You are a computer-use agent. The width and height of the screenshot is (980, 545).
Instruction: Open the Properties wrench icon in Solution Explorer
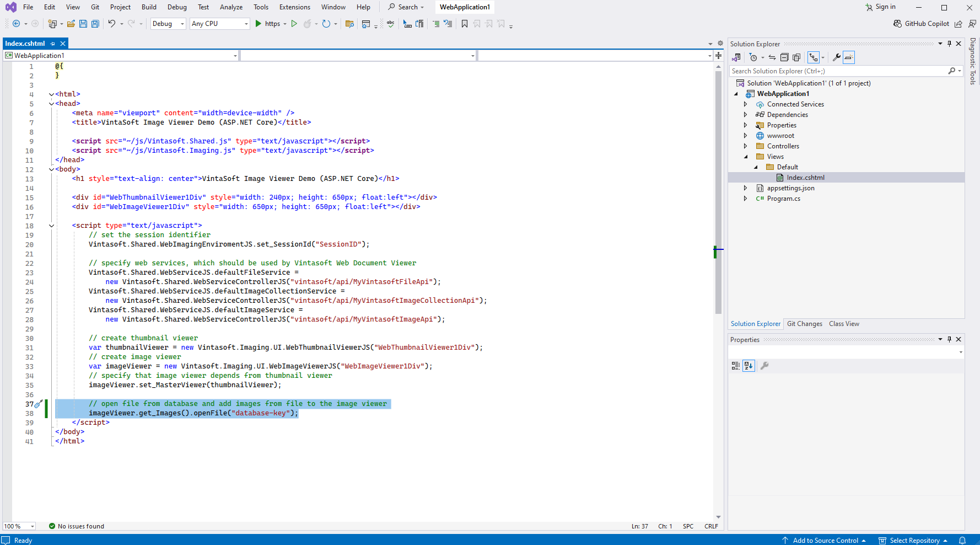837,57
